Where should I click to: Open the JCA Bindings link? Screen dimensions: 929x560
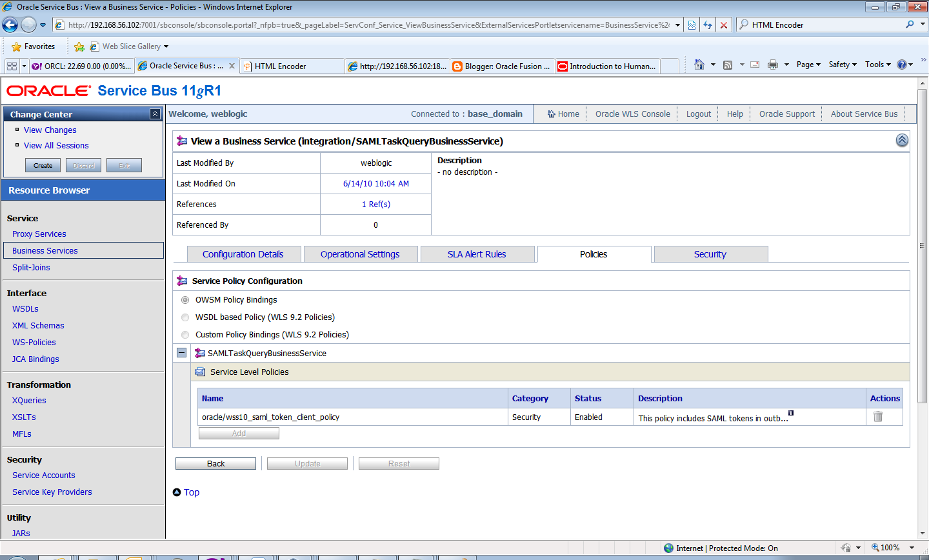click(35, 359)
